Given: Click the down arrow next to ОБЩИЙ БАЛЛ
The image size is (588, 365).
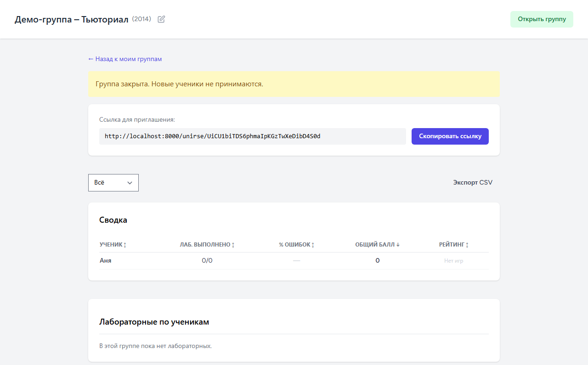Looking at the screenshot, I should [x=398, y=245].
